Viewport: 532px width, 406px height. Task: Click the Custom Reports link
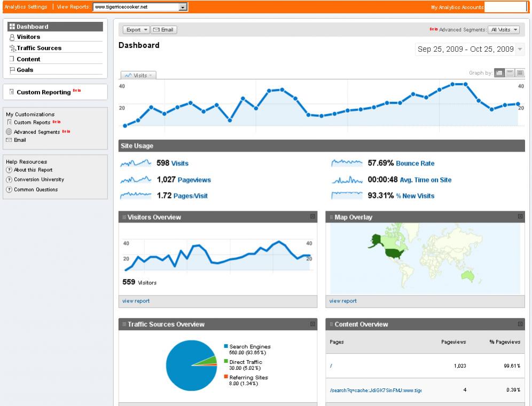[x=32, y=122]
